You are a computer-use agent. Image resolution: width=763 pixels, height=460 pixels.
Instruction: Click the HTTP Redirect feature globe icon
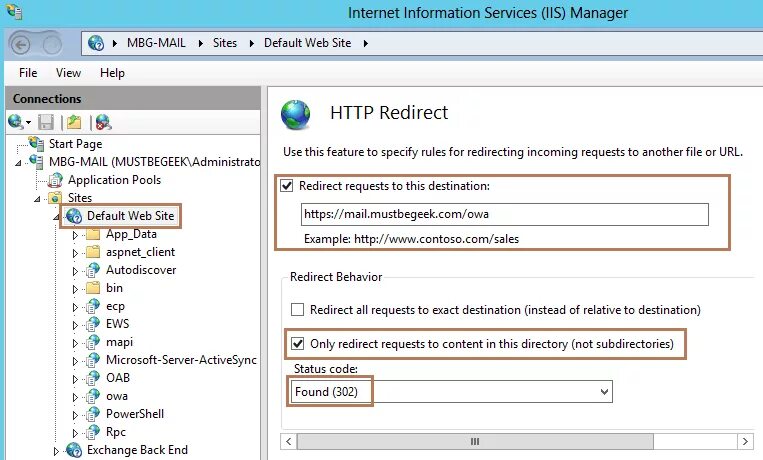click(295, 114)
